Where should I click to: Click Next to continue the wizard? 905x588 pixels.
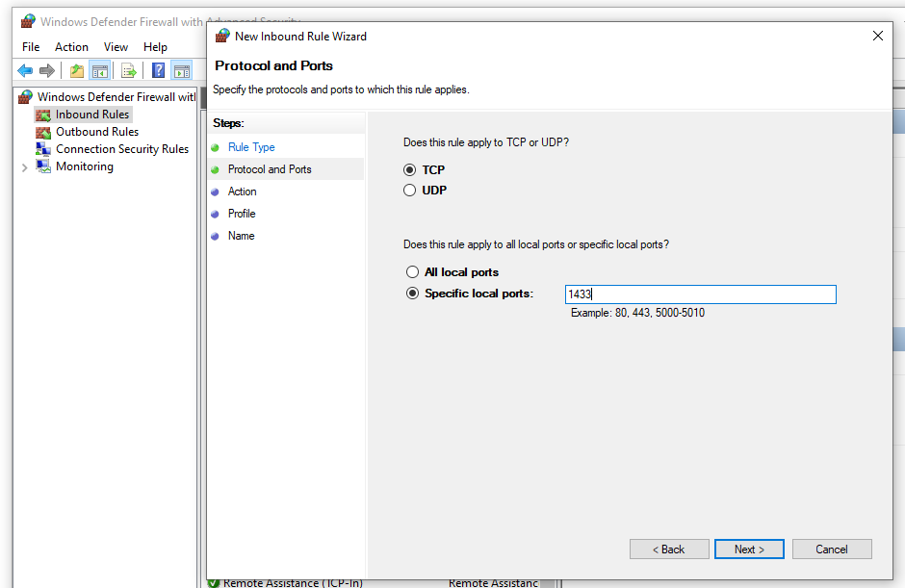click(x=749, y=550)
